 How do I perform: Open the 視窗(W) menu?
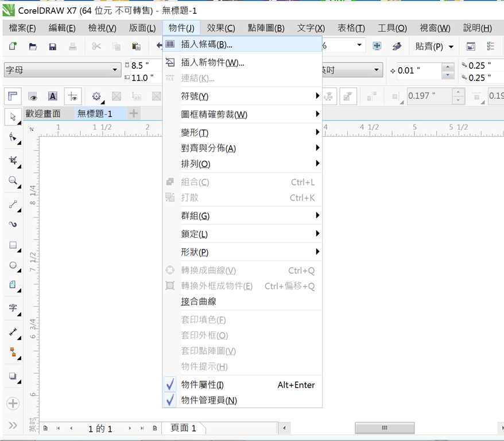tap(435, 28)
